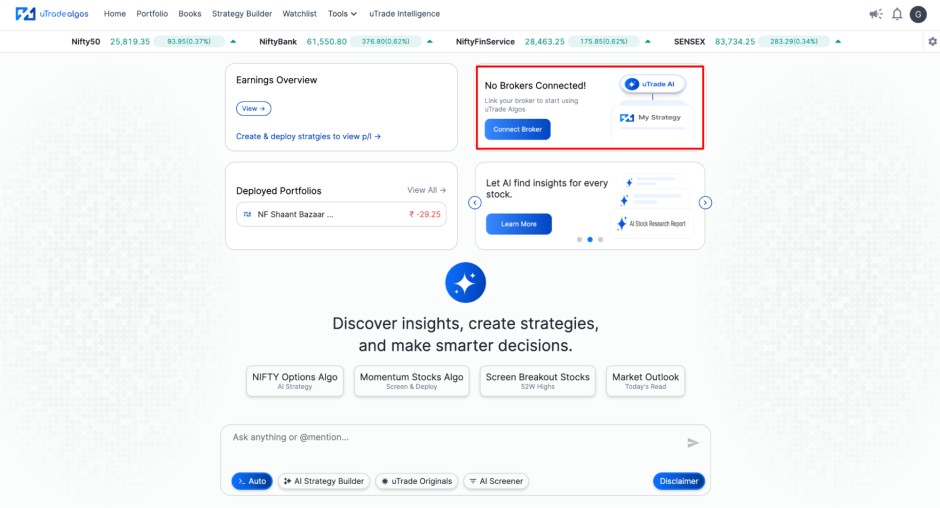Click the No Brokers Connected! heading
The width and height of the screenshot is (940, 508).
535,85
